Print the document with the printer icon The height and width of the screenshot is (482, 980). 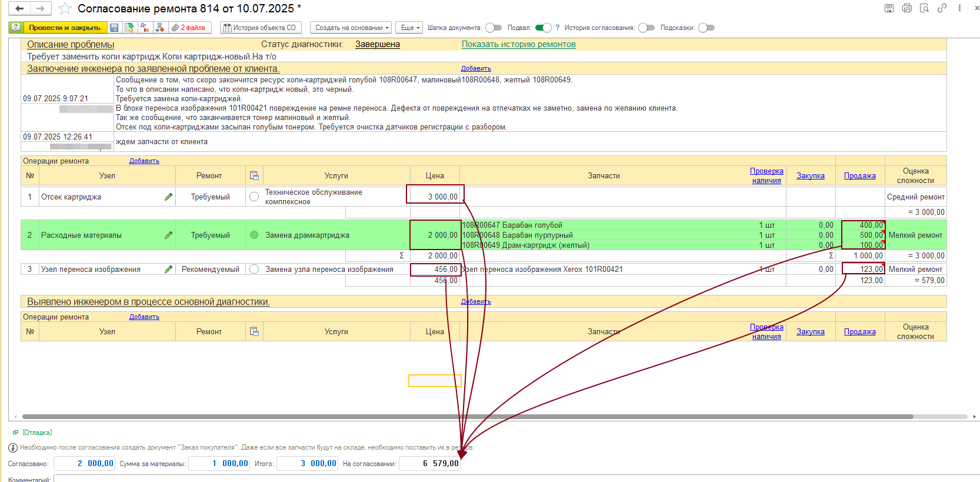click(x=906, y=8)
